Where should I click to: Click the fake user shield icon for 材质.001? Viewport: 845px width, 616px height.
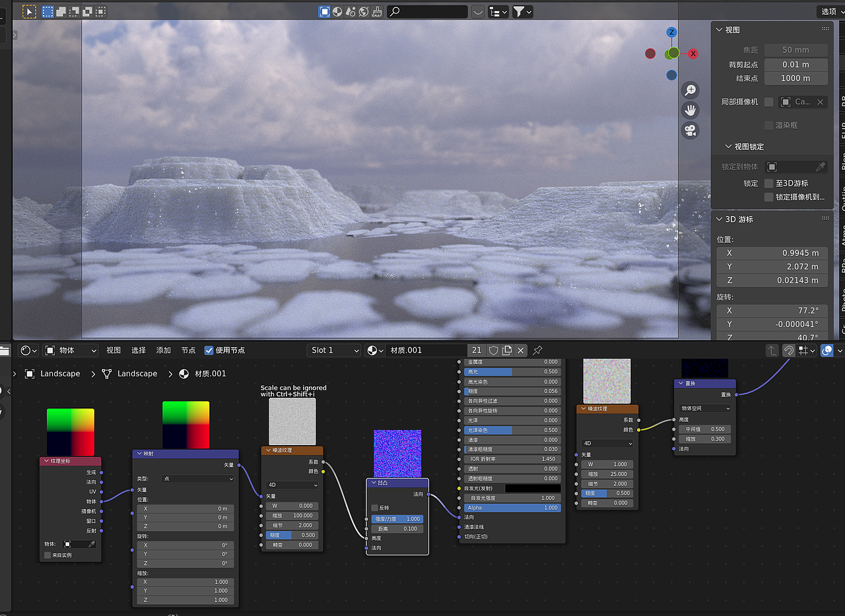tap(493, 350)
